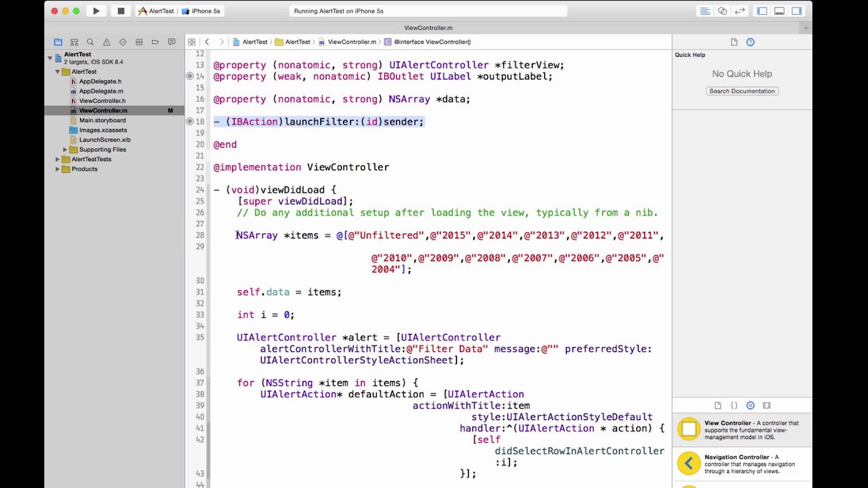Open the Issue navigator warning icon
Viewport: 868px width, 488px height.
coord(106,42)
